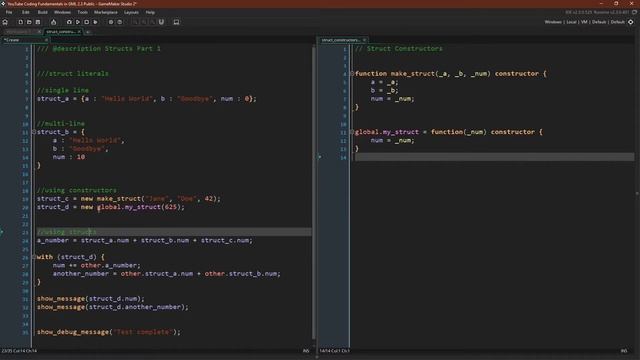This screenshot has width=640, height=360.
Task: Click the VM output setting
Action: [584, 22]
